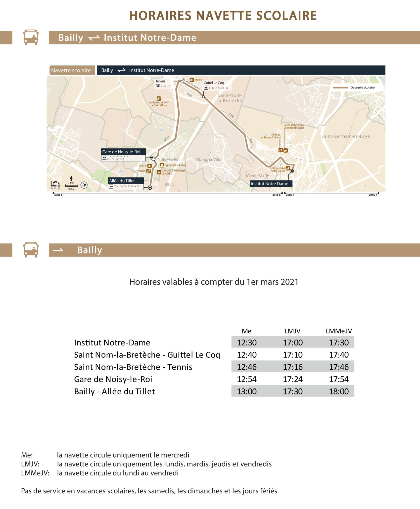The width and height of the screenshot is (420, 509).
Task: Click the 17:24 time cell
Action: pyautogui.click(x=293, y=379)
